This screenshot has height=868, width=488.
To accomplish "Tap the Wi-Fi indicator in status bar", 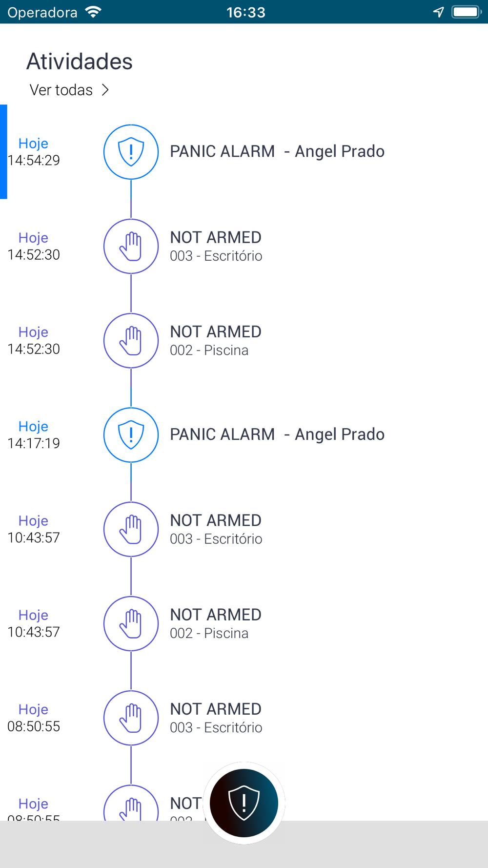I will (93, 12).
